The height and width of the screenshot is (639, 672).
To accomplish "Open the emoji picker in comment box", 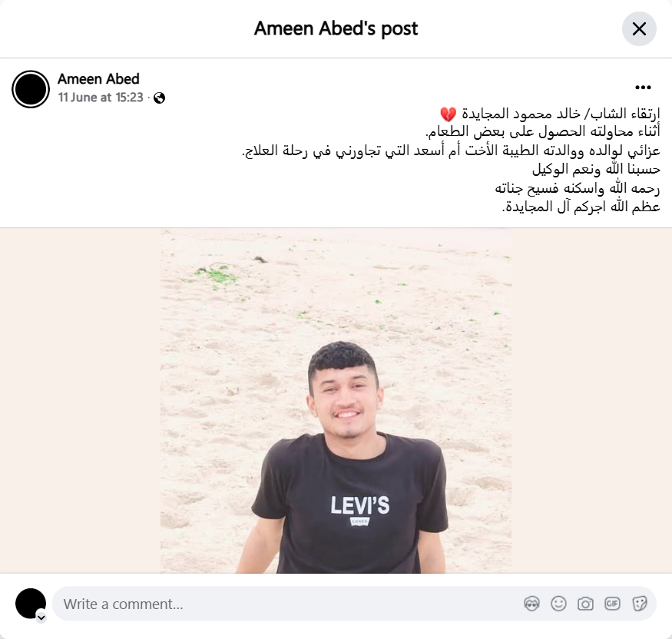I will (x=558, y=604).
